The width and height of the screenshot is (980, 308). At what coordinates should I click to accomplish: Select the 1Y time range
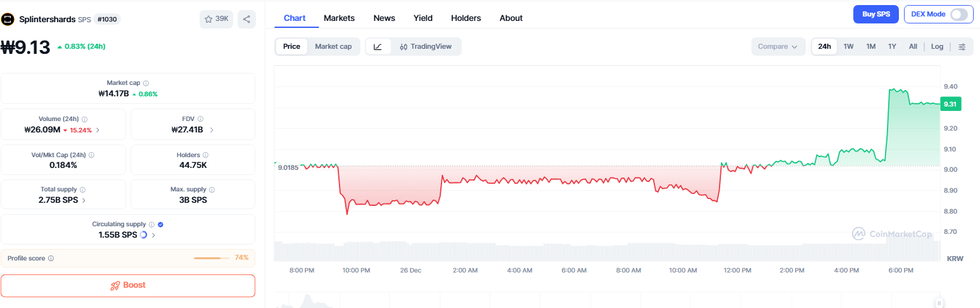[892, 46]
